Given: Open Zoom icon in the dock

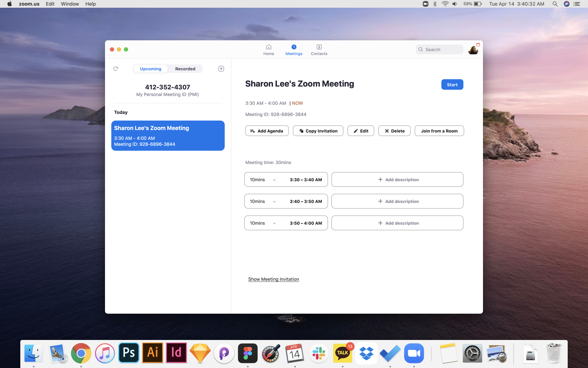Looking at the screenshot, I should pyautogui.click(x=414, y=353).
